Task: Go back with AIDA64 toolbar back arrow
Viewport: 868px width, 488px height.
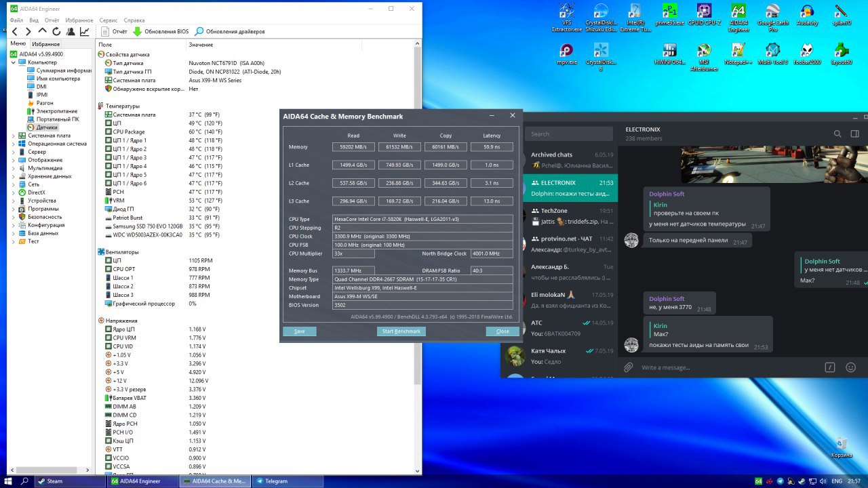Action: coord(15,31)
